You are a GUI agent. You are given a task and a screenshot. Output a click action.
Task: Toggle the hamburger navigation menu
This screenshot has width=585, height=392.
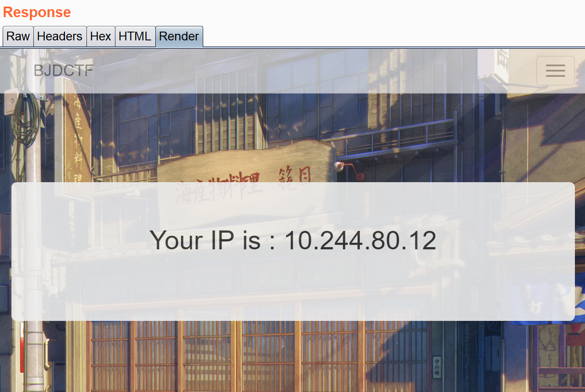point(555,71)
